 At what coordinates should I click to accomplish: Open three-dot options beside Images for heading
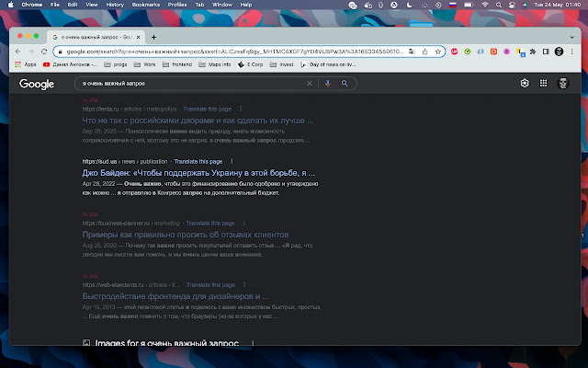click(253, 343)
